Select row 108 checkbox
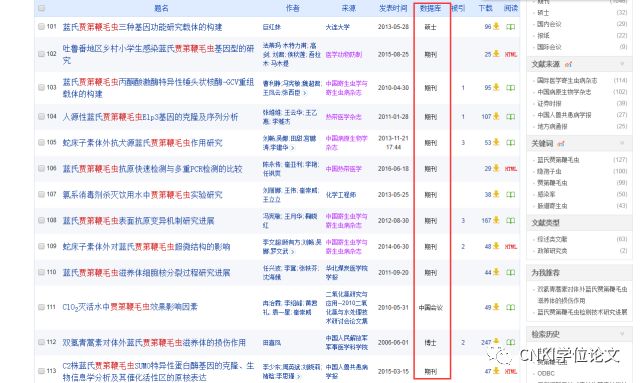640x383 pixels. click(42, 220)
